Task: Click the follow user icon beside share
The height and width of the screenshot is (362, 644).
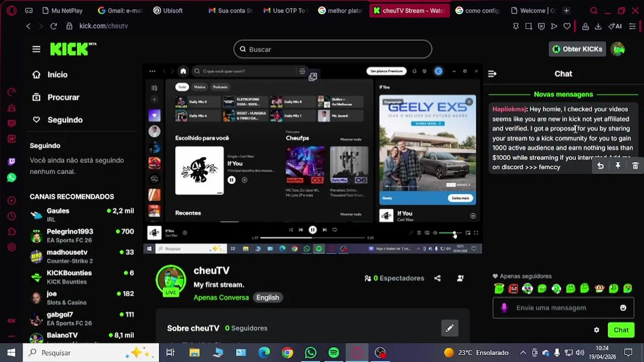Action: pyautogui.click(x=460, y=278)
